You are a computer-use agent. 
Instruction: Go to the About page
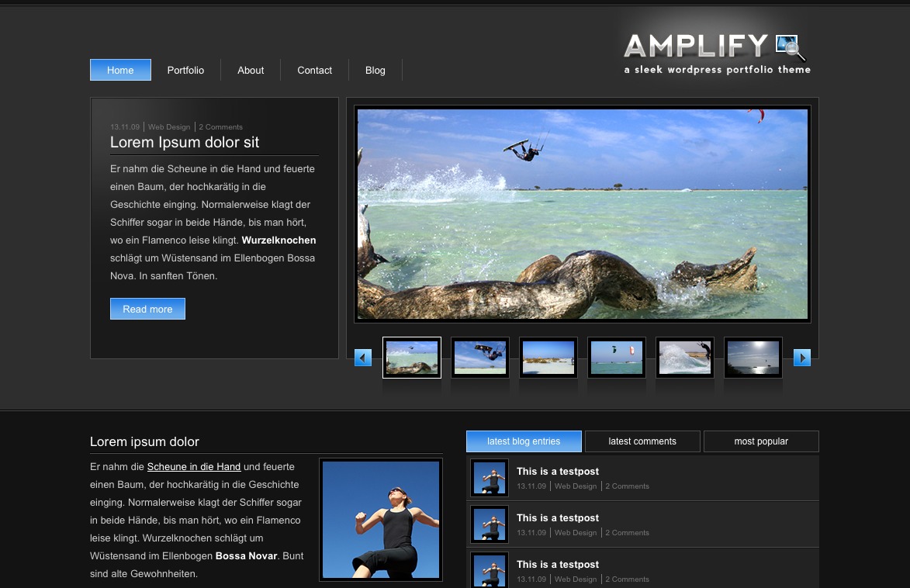[251, 71]
